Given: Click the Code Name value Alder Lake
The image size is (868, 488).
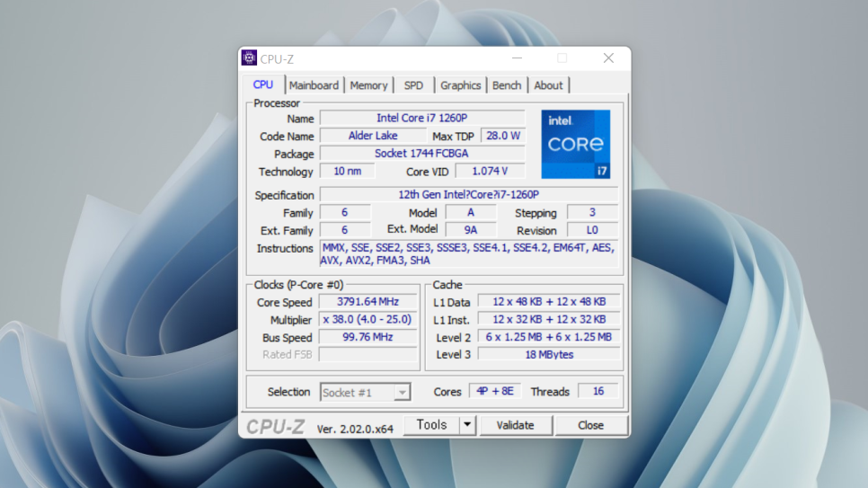Looking at the screenshot, I should [373, 136].
